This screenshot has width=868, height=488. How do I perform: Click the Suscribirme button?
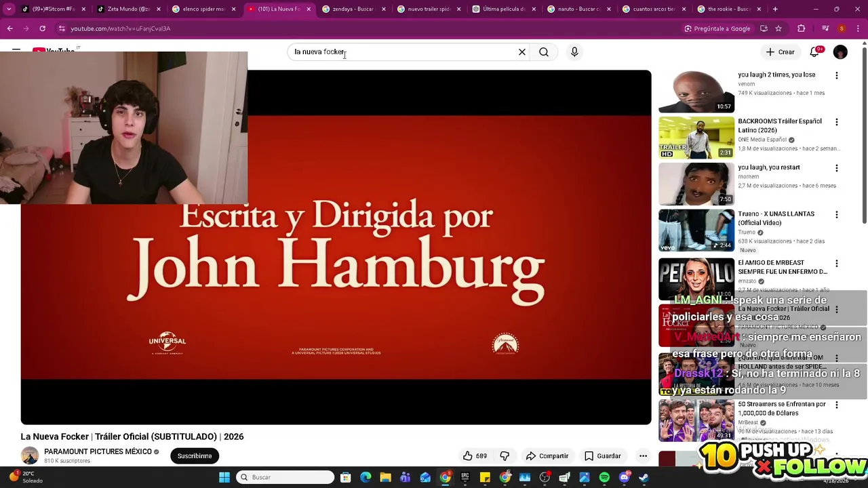pyautogui.click(x=195, y=456)
